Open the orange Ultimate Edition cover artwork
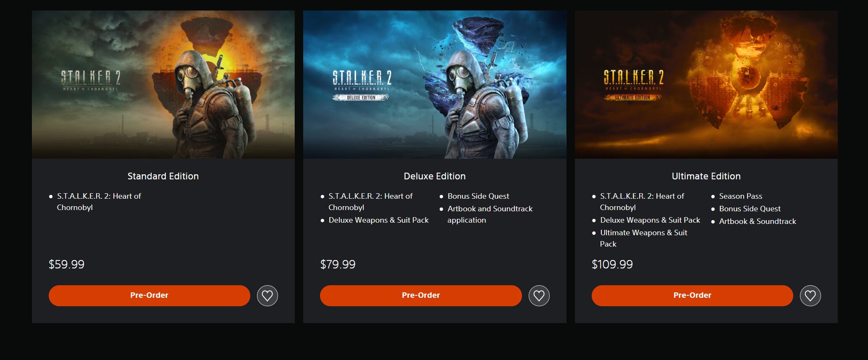868x360 pixels. [x=706, y=84]
